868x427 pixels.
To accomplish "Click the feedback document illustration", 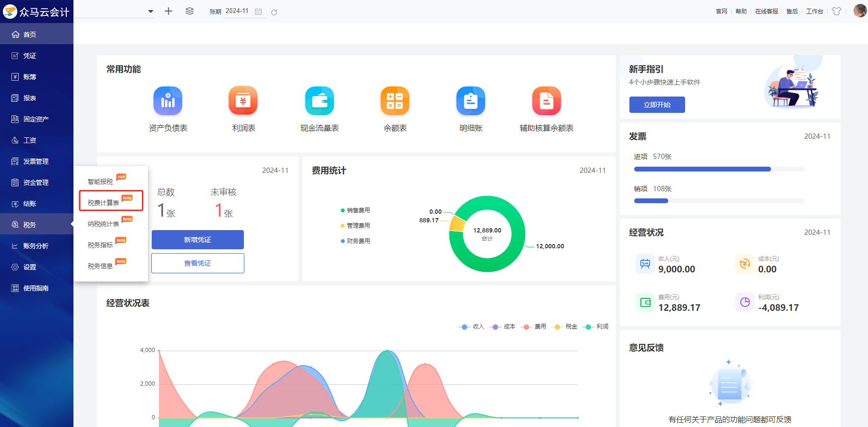I will point(730,383).
